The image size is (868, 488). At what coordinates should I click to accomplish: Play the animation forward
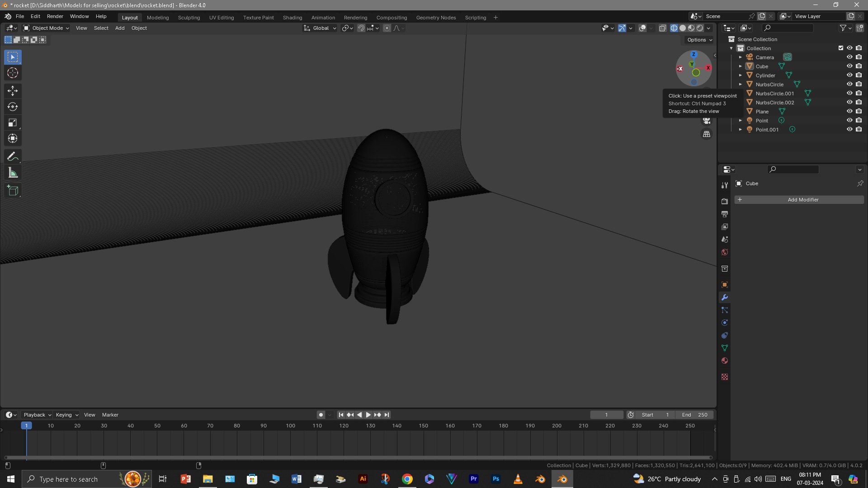point(368,415)
